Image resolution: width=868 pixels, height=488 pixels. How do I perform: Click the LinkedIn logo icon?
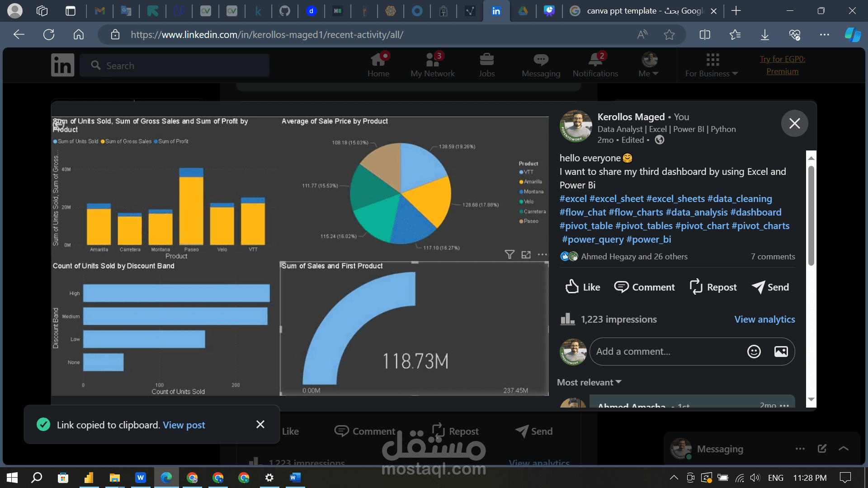coord(62,65)
